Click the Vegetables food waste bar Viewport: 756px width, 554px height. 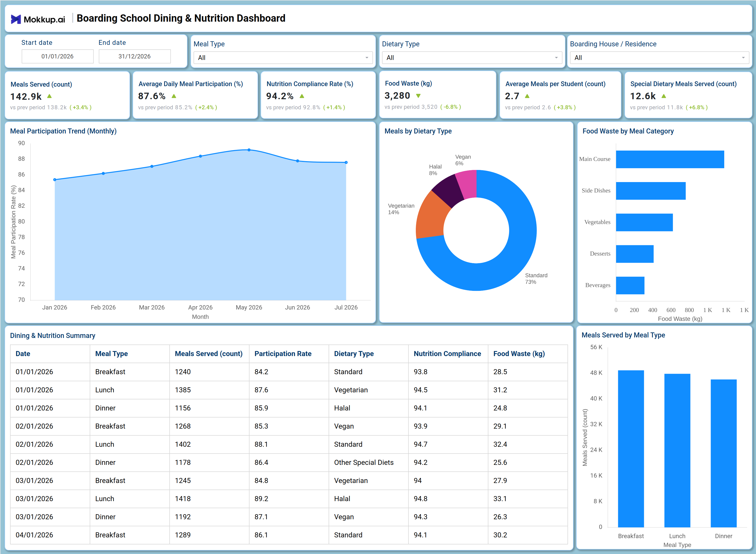pos(644,222)
